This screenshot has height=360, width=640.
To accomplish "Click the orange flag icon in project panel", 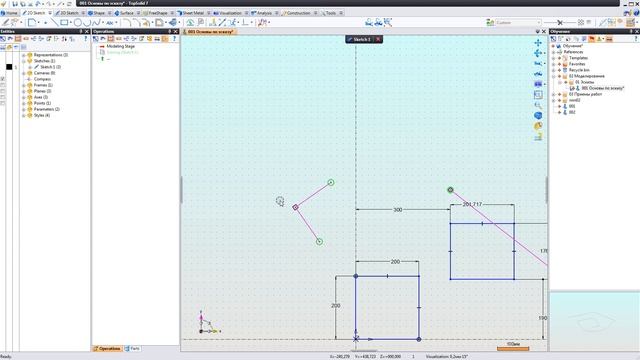I will [591, 39].
